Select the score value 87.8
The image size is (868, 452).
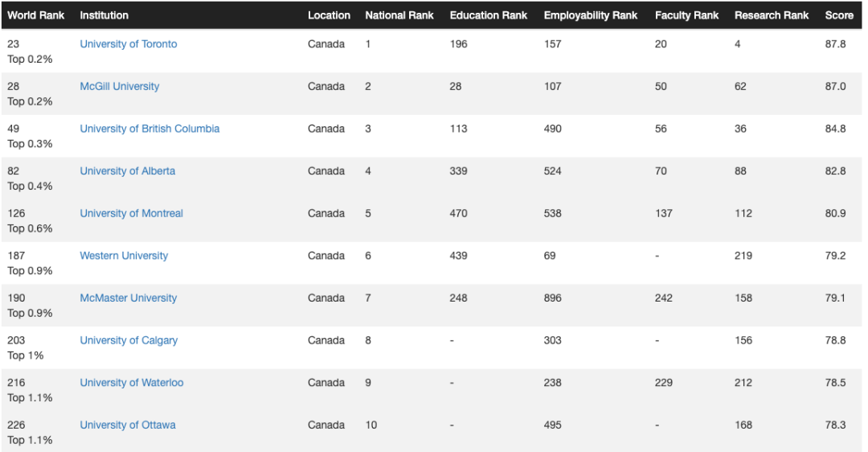pos(835,43)
